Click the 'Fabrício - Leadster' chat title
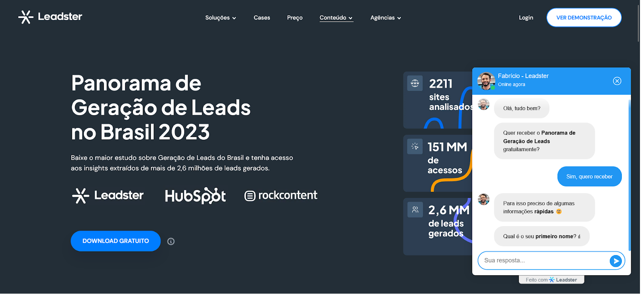 click(523, 76)
